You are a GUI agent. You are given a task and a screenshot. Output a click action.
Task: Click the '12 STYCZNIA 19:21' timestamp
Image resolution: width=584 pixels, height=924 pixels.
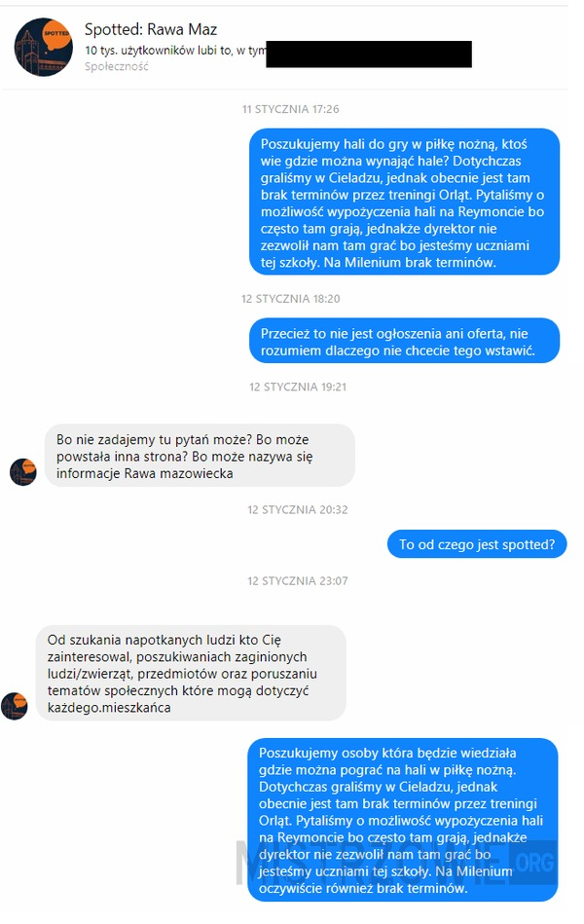[x=298, y=388]
